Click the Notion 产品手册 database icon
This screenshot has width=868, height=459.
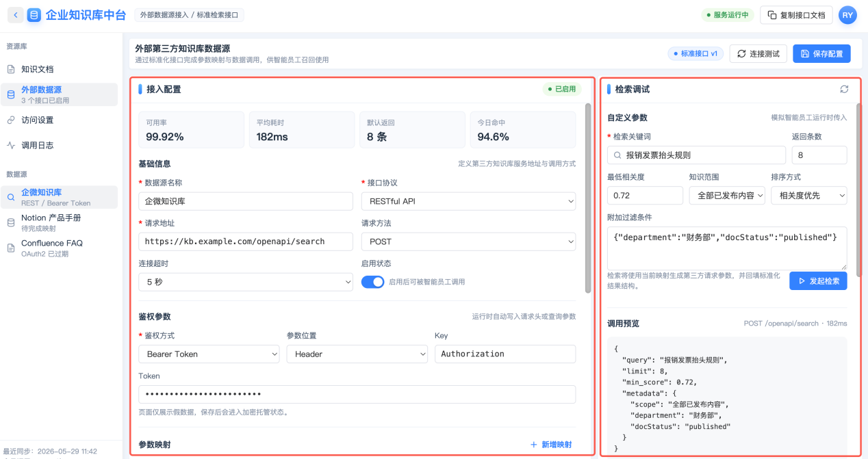11,222
